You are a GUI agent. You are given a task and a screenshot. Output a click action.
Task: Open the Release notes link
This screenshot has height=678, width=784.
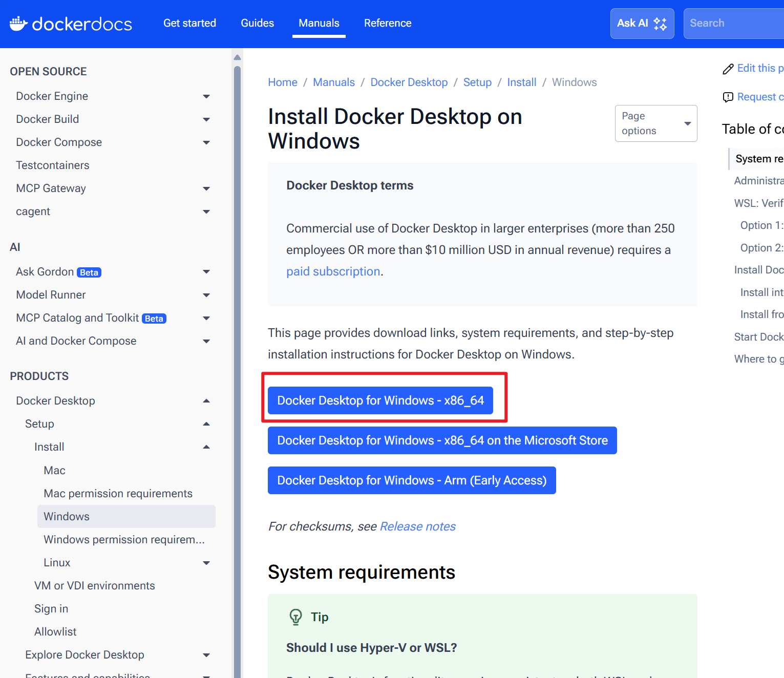[417, 526]
